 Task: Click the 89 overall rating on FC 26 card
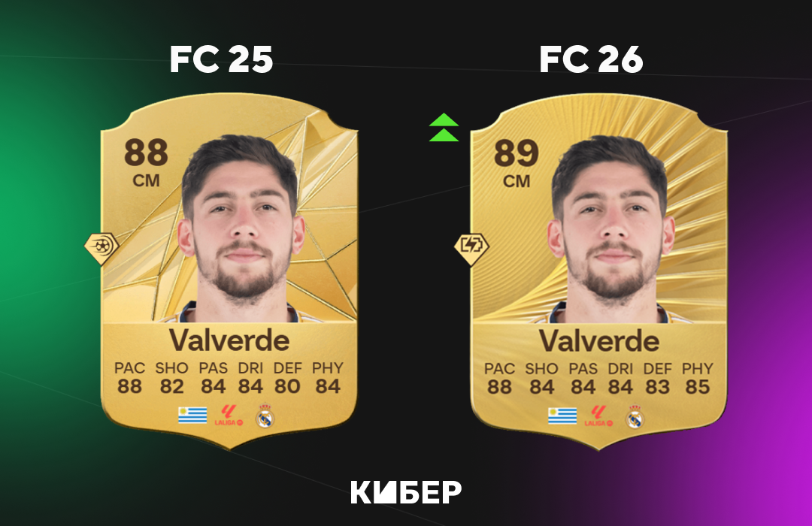pyautogui.click(x=517, y=153)
